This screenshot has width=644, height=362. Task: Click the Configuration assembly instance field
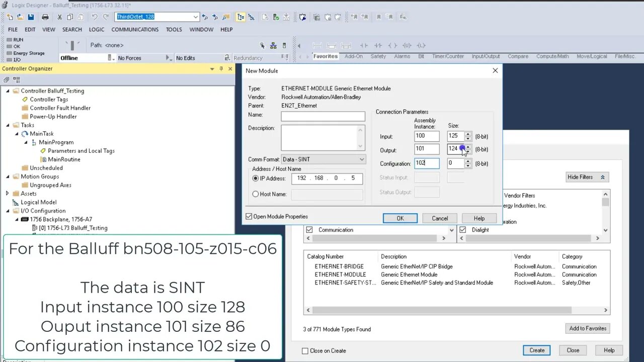(x=427, y=163)
